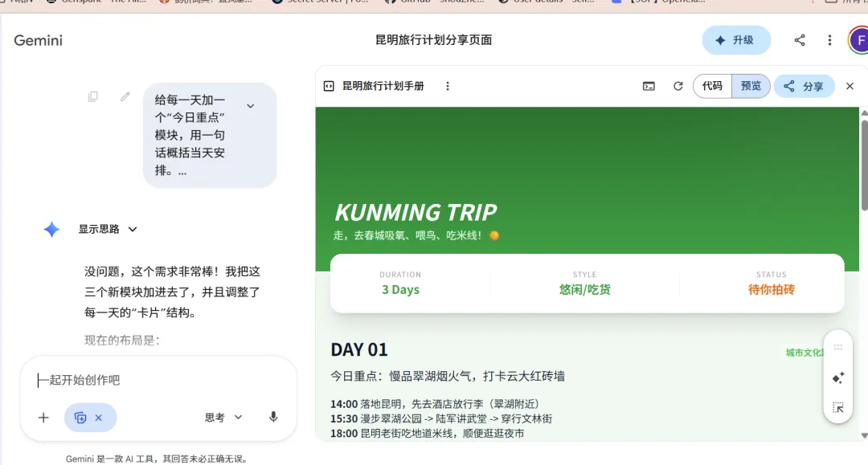Click the DAY 01 heading
The image size is (868, 465).
(x=359, y=349)
